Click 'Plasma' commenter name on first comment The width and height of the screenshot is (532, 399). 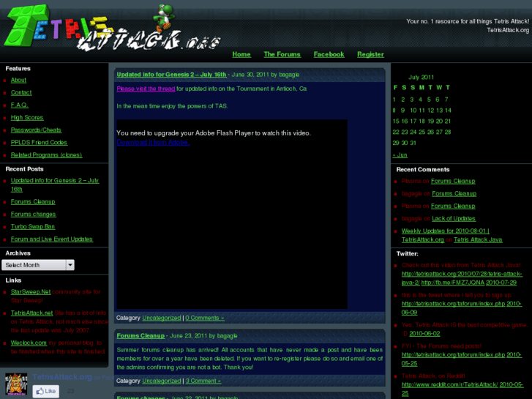[411, 181]
